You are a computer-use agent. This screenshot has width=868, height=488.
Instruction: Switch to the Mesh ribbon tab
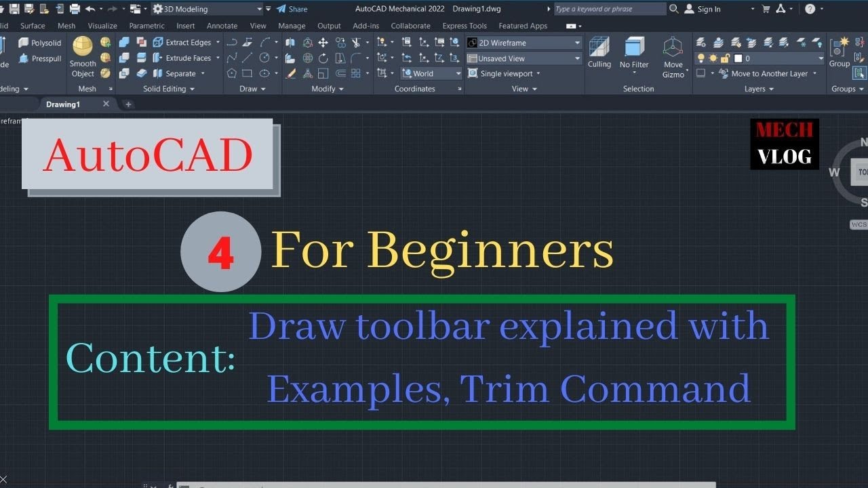(66, 26)
